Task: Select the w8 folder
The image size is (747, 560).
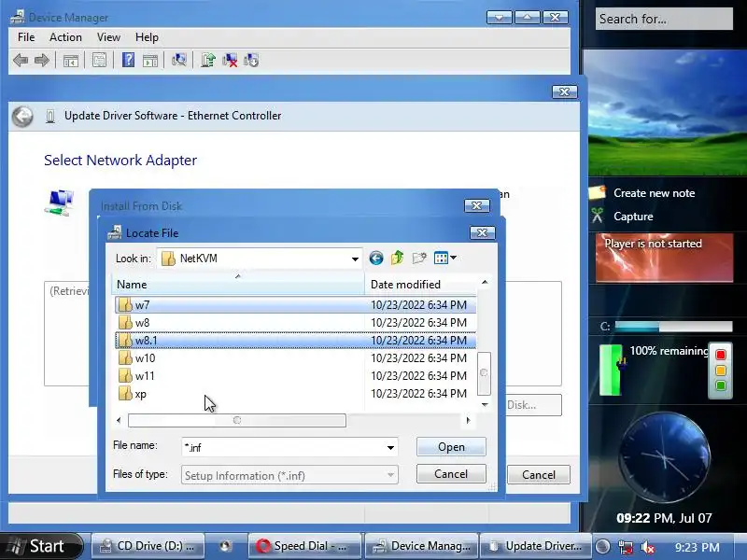Action: pyautogui.click(x=295, y=322)
